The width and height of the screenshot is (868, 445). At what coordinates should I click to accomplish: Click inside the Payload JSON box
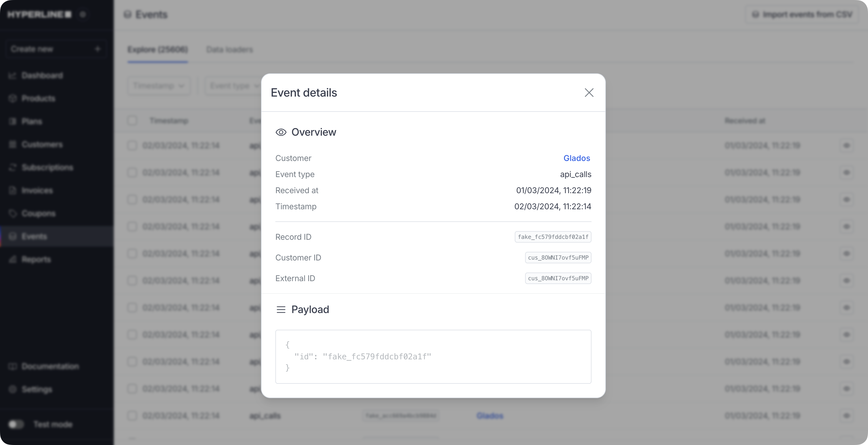(433, 356)
